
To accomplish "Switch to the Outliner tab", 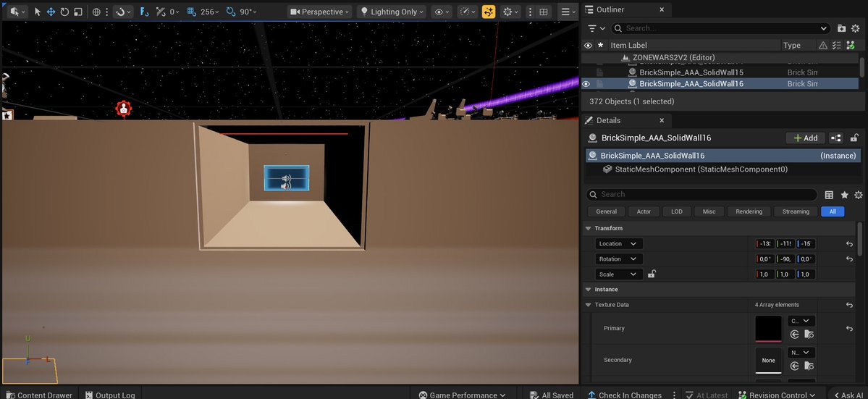I will click(610, 10).
